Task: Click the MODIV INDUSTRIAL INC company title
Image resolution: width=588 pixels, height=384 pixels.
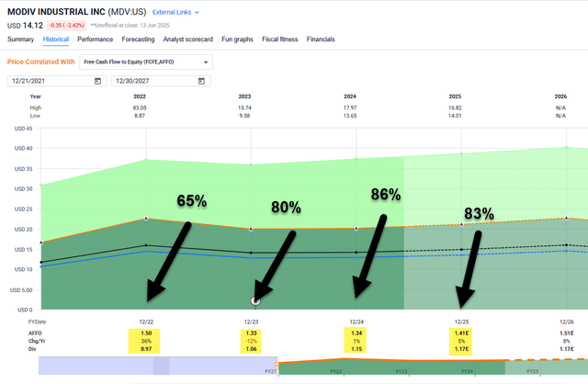Action: point(56,12)
